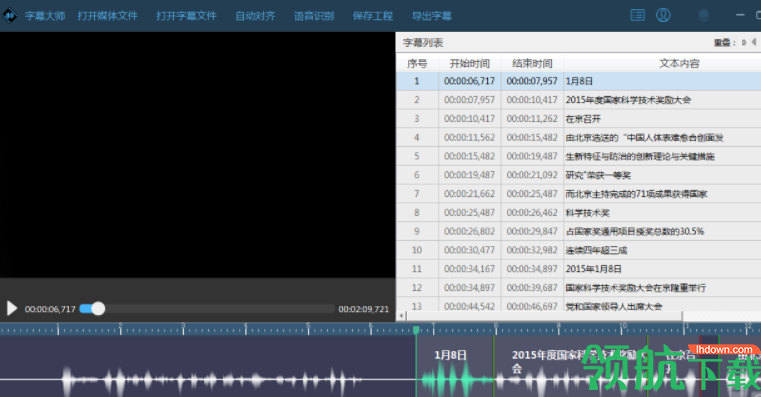Click start time 00:00:11,562 in row 4
The width and height of the screenshot is (761, 397).
(469, 137)
